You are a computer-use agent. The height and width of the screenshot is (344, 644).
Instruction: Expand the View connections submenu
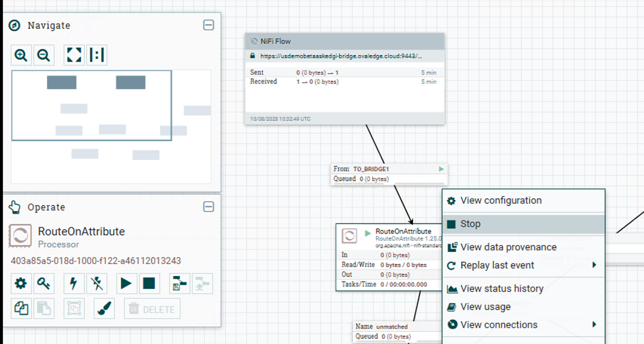(x=594, y=325)
